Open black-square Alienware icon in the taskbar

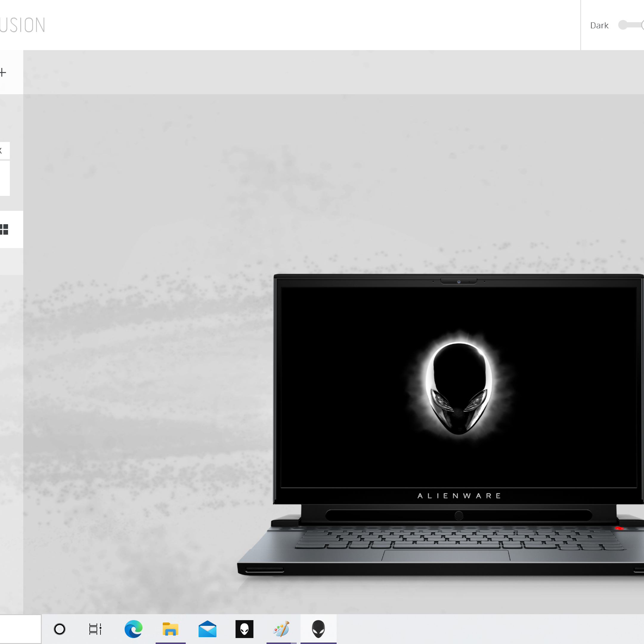coord(244,629)
